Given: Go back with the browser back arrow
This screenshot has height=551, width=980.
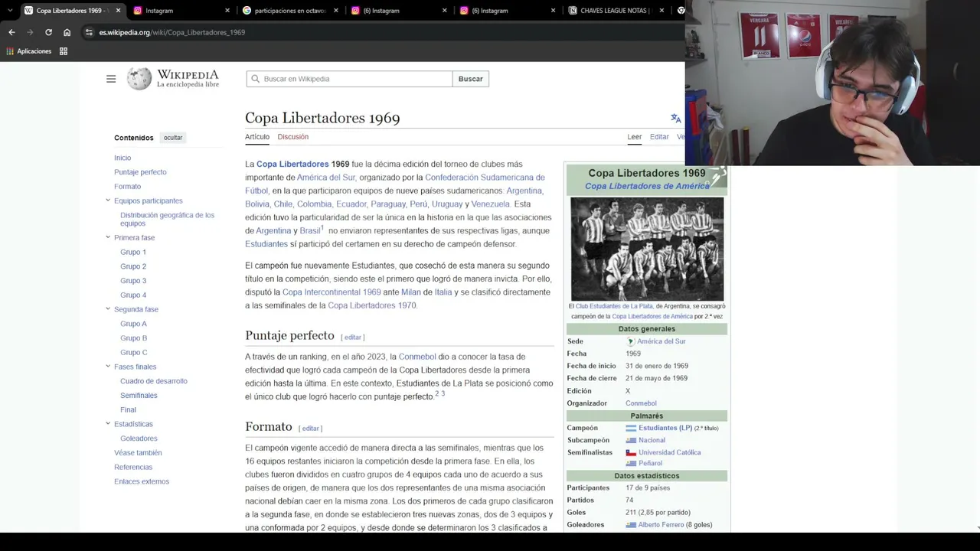Looking at the screenshot, I should coord(11,32).
